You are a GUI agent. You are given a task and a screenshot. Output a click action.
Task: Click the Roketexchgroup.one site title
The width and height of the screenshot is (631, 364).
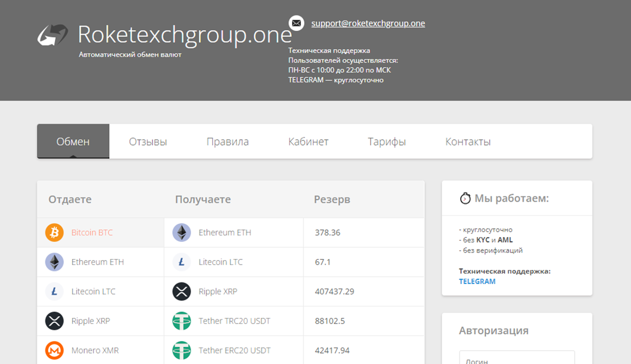point(185,35)
